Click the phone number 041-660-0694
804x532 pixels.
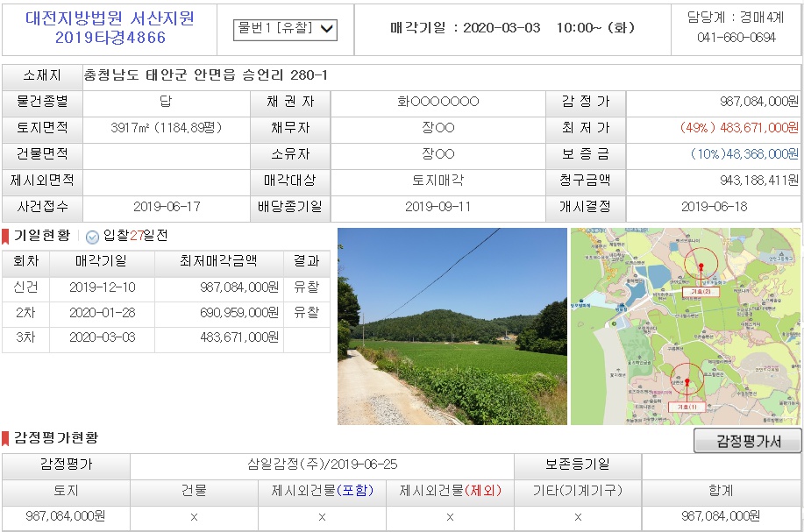coord(736,38)
